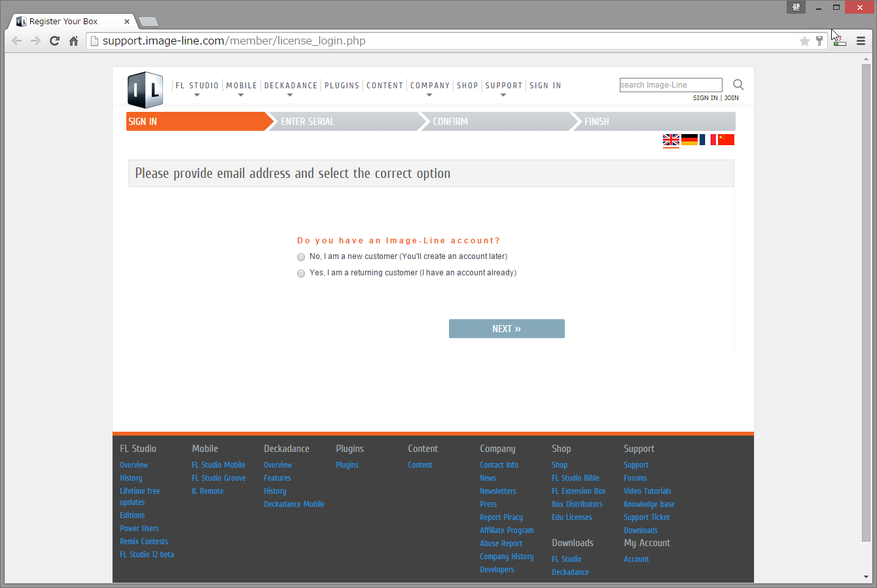Click the NEXT » button

[x=507, y=329]
